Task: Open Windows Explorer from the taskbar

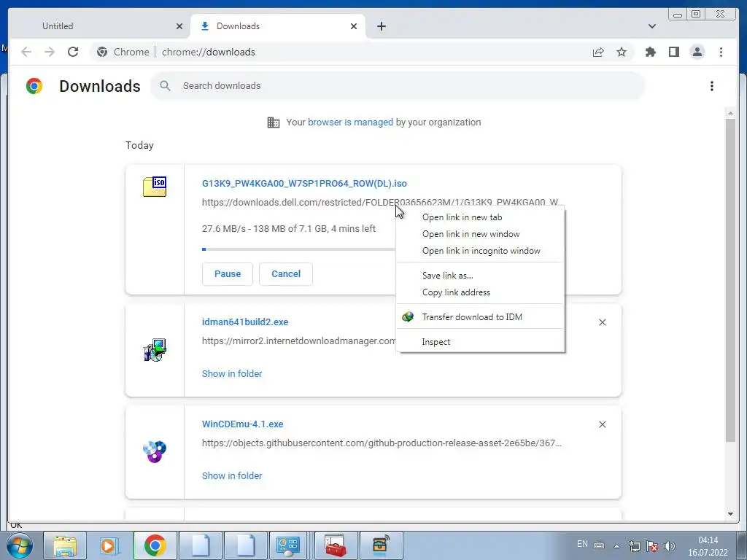Action: 65,545
